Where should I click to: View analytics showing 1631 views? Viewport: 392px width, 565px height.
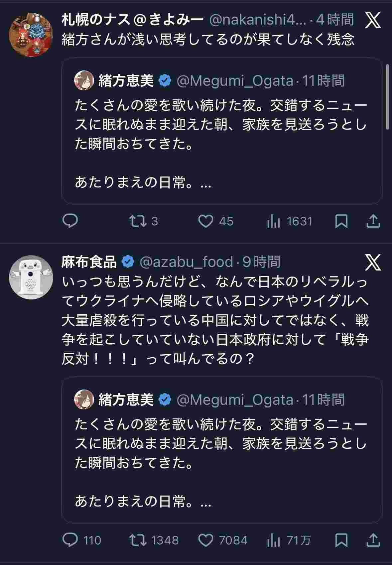(274, 222)
